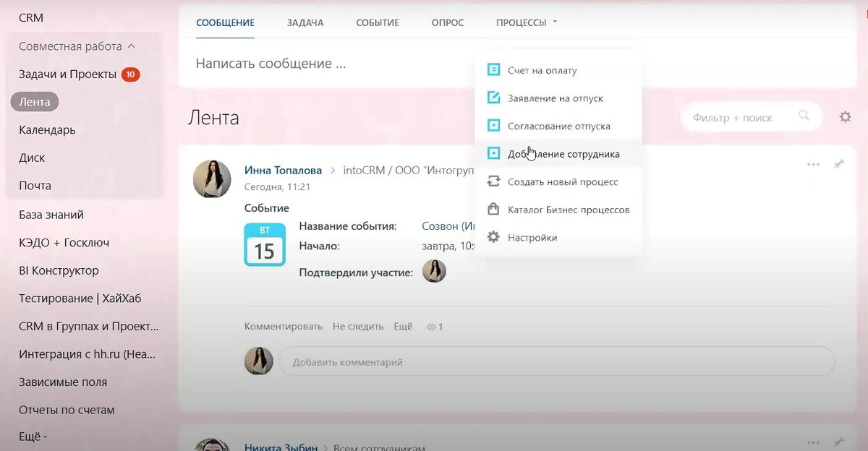Screen dimensions: 868x451
Task: Click the Создать новый процесс arrows icon
Action: [x=493, y=181]
